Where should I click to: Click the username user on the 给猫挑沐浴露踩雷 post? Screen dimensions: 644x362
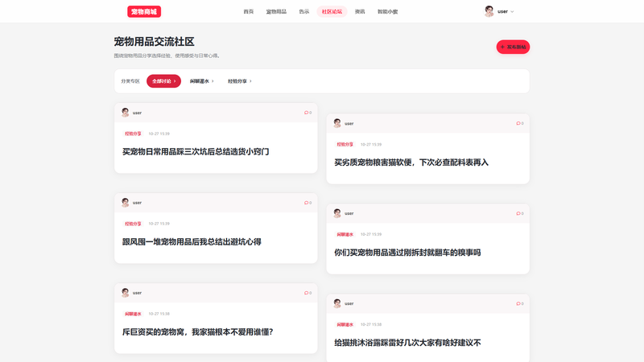[349, 304]
